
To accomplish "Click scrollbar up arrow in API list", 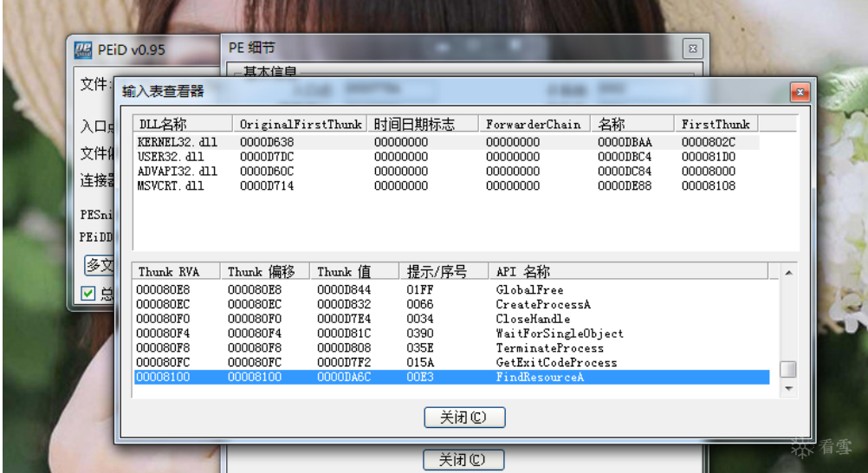I will point(788,273).
